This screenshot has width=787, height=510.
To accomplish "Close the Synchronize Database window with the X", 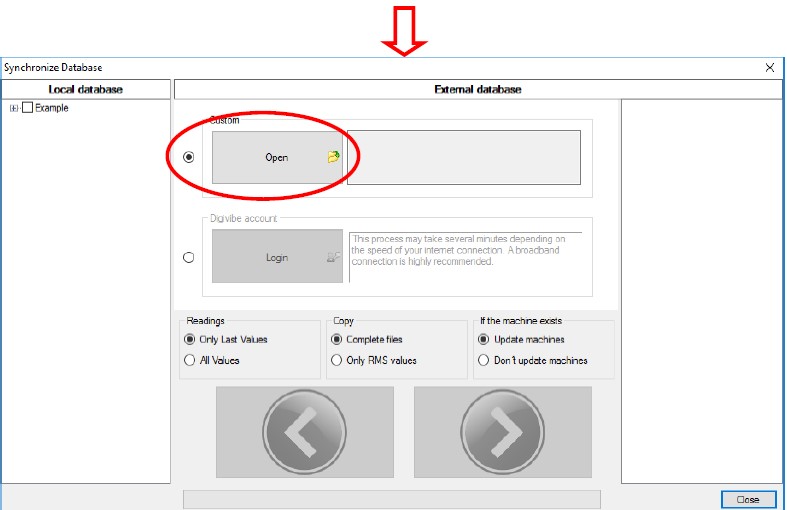I will click(x=770, y=68).
